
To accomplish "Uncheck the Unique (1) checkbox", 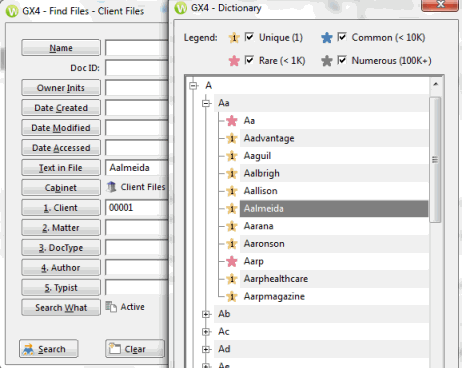I will click(x=249, y=37).
